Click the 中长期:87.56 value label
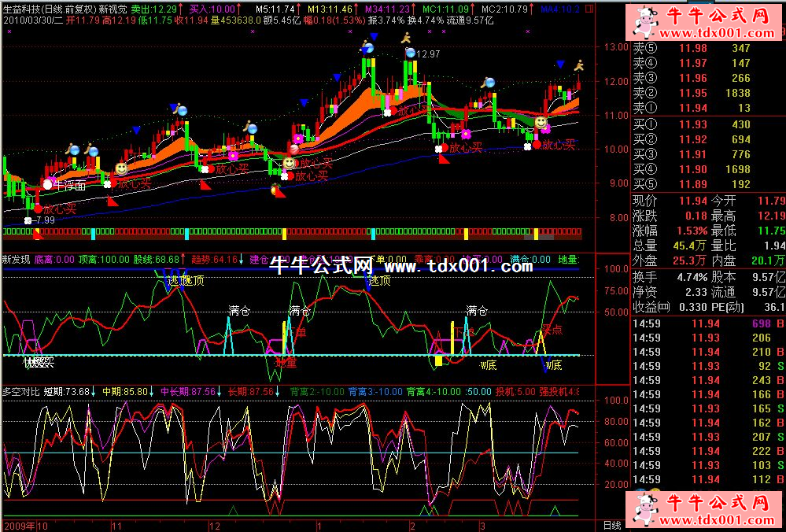Screen dimensions: 786x532 188,391
